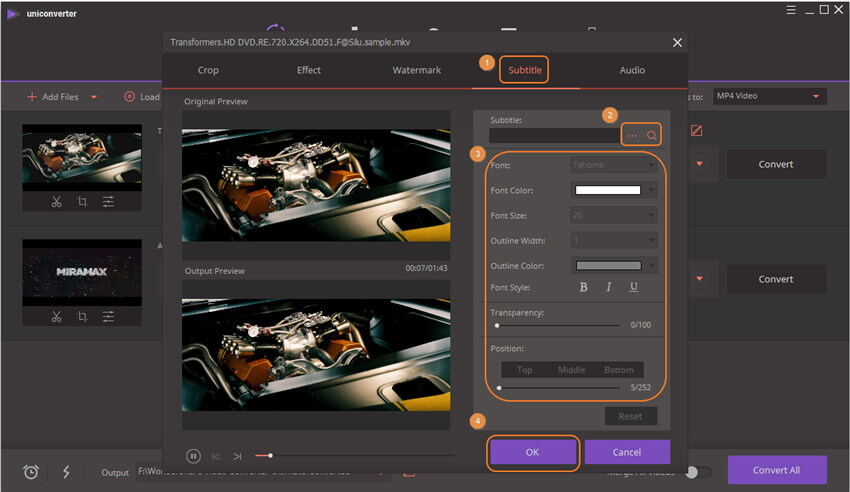850x492 pixels.
Task: Click Cancel in the subtitle dialog
Action: click(x=627, y=452)
